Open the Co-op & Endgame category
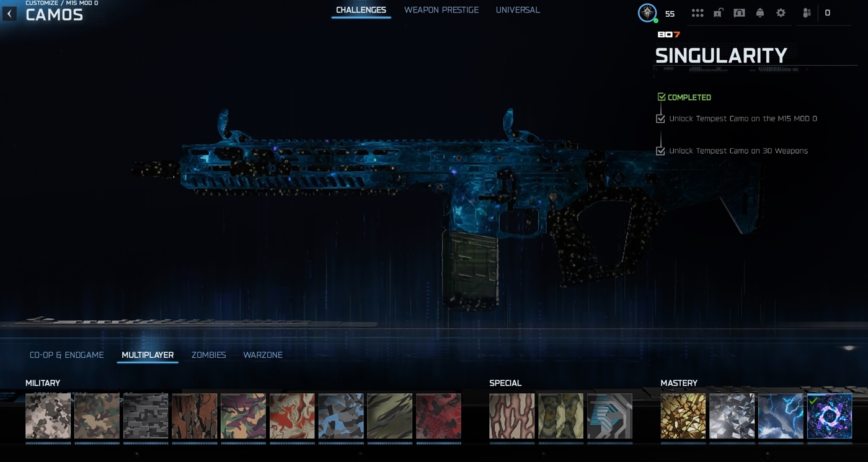Screen dimensions: 868x462 pyautogui.click(x=66, y=355)
